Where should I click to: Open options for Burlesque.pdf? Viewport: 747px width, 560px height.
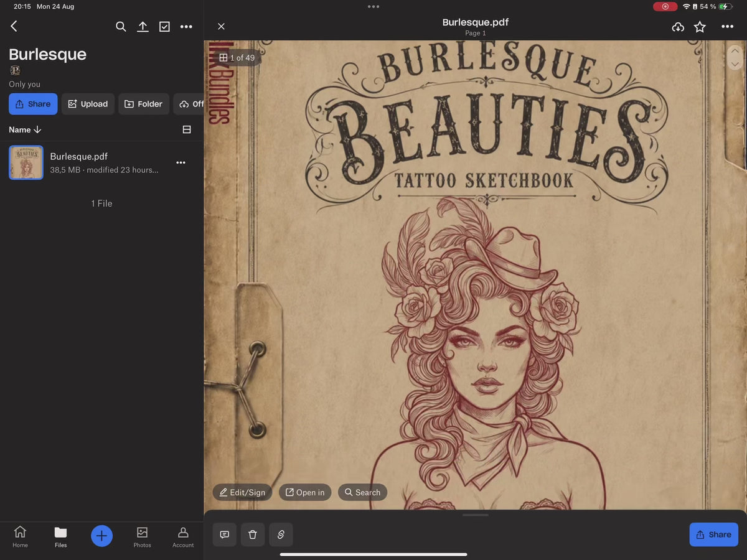[x=181, y=162]
